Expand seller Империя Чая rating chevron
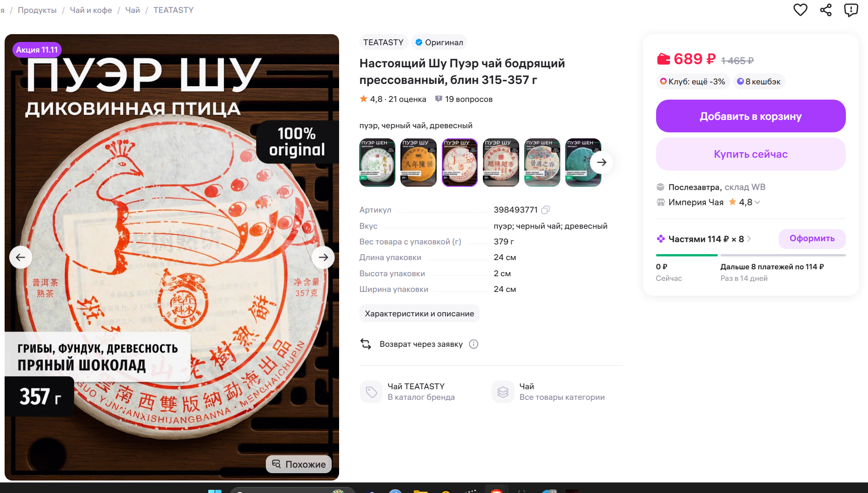This screenshot has height=493, width=868. (x=757, y=202)
